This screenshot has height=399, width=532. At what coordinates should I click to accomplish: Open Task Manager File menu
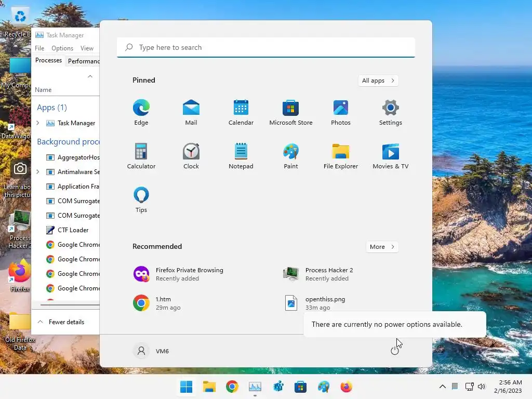pos(39,48)
